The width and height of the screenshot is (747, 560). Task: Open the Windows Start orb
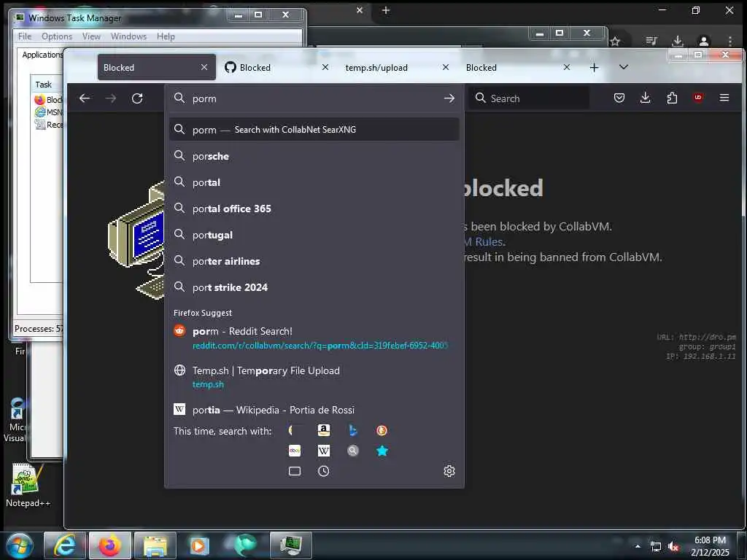pyautogui.click(x=20, y=545)
